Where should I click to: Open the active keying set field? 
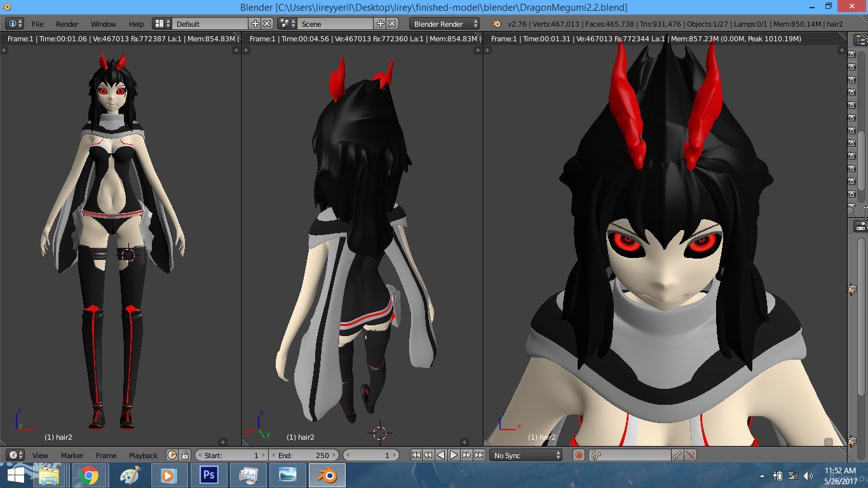click(630, 455)
